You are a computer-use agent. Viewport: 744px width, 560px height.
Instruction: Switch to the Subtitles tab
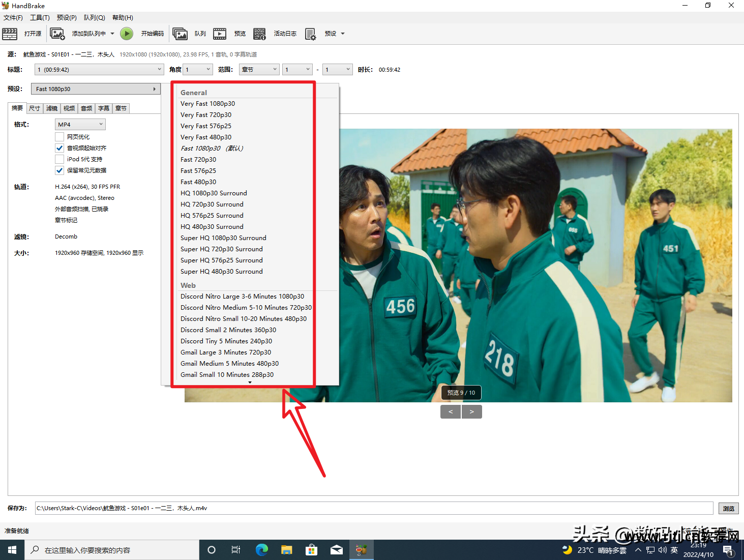click(x=104, y=108)
